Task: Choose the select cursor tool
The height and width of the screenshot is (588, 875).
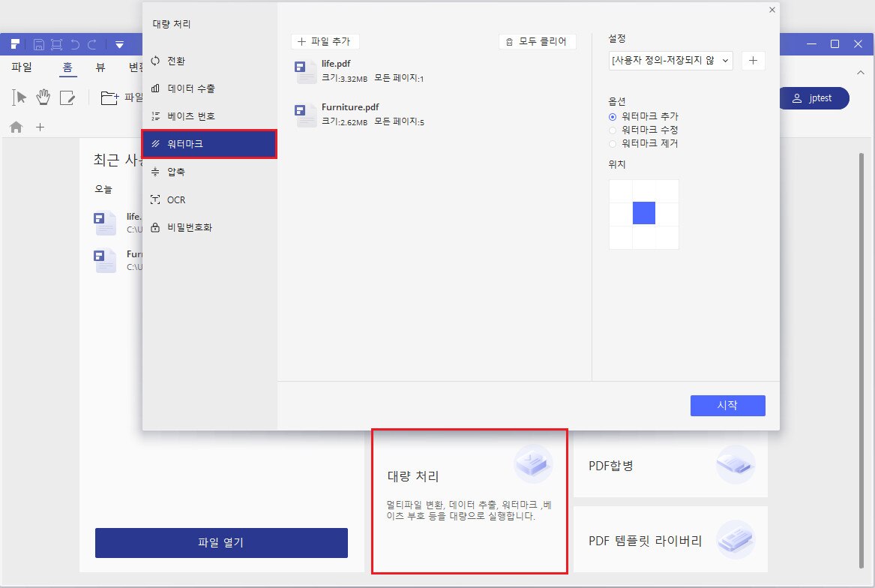Action: 19,97
